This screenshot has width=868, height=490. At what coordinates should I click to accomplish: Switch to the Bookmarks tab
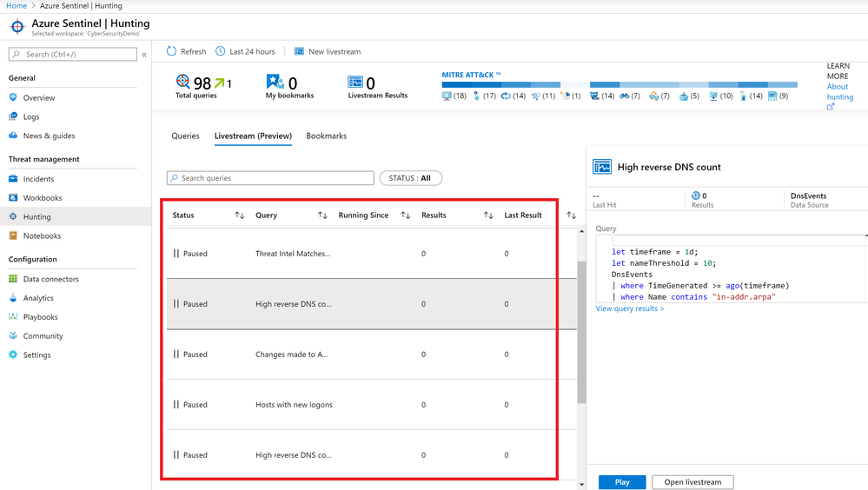click(326, 136)
